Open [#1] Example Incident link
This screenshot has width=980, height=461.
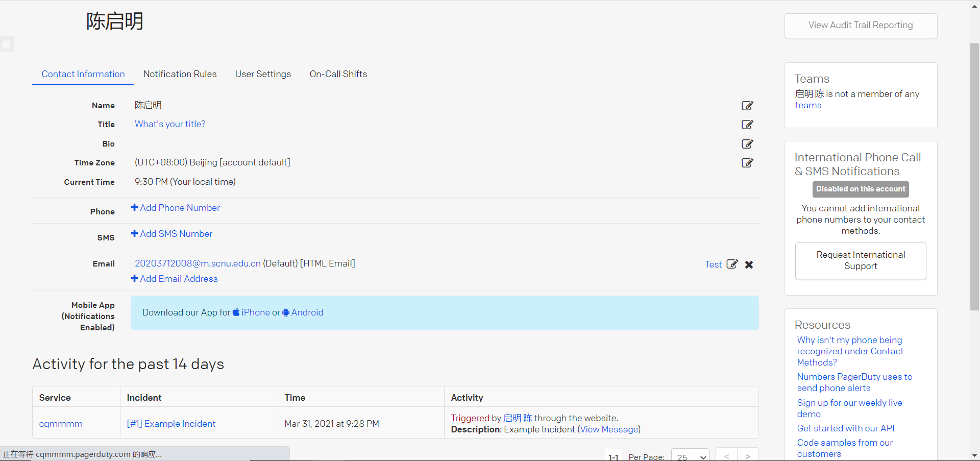pyautogui.click(x=171, y=424)
